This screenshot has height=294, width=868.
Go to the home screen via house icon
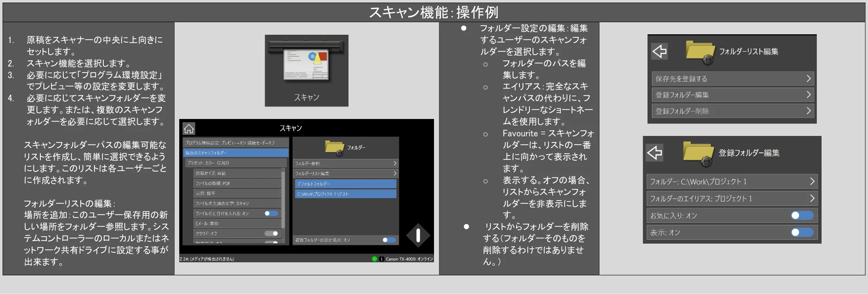[189, 129]
